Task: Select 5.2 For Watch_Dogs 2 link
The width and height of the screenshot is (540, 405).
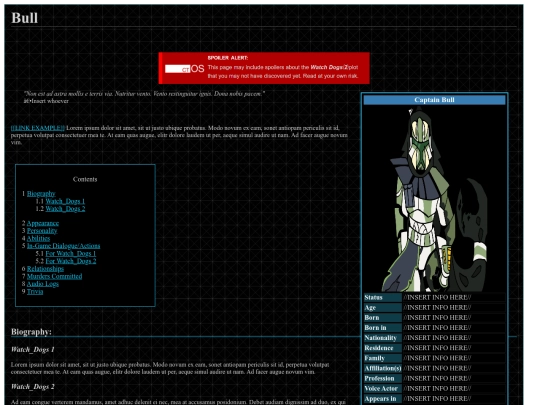Action: (71, 261)
